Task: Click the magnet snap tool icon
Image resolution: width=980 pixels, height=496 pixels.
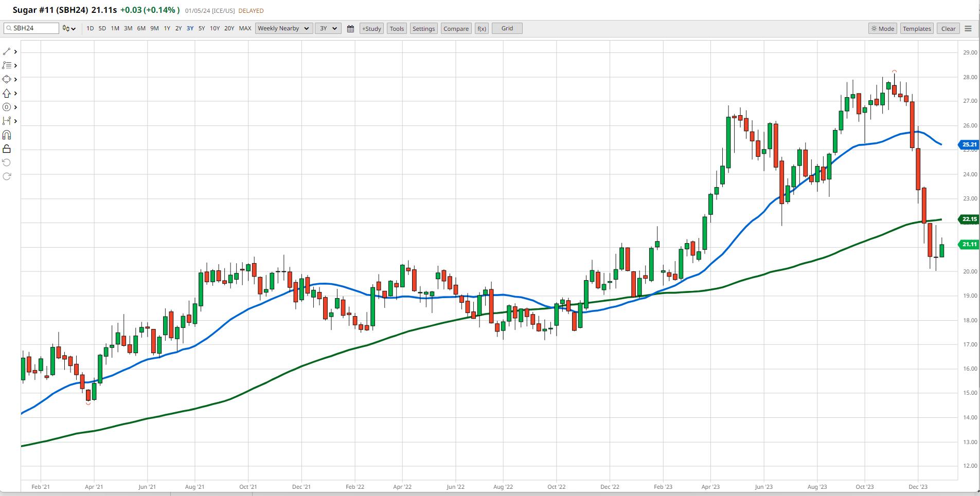Action: 7,135
